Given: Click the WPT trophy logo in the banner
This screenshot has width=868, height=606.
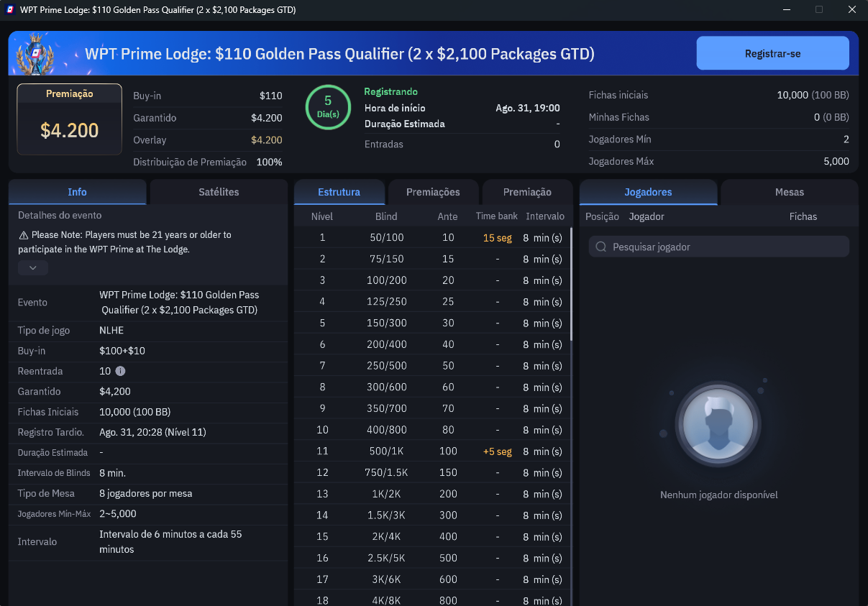Looking at the screenshot, I should coord(35,53).
